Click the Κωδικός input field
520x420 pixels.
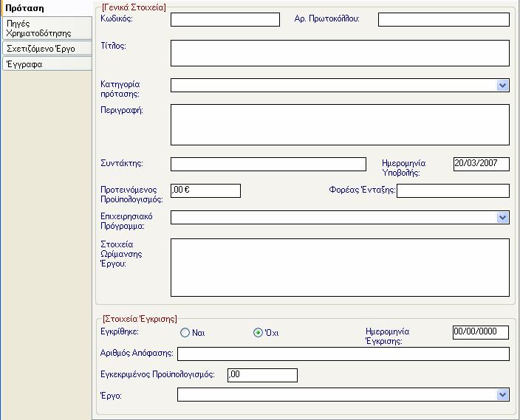[x=225, y=19]
